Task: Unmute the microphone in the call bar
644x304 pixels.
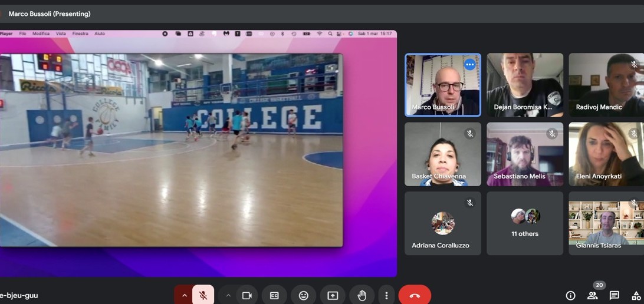Action: [203, 295]
